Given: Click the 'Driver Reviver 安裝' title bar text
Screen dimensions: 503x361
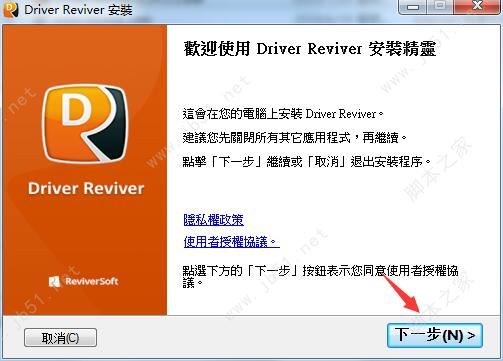Looking at the screenshot, I should click(x=78, y=10).
